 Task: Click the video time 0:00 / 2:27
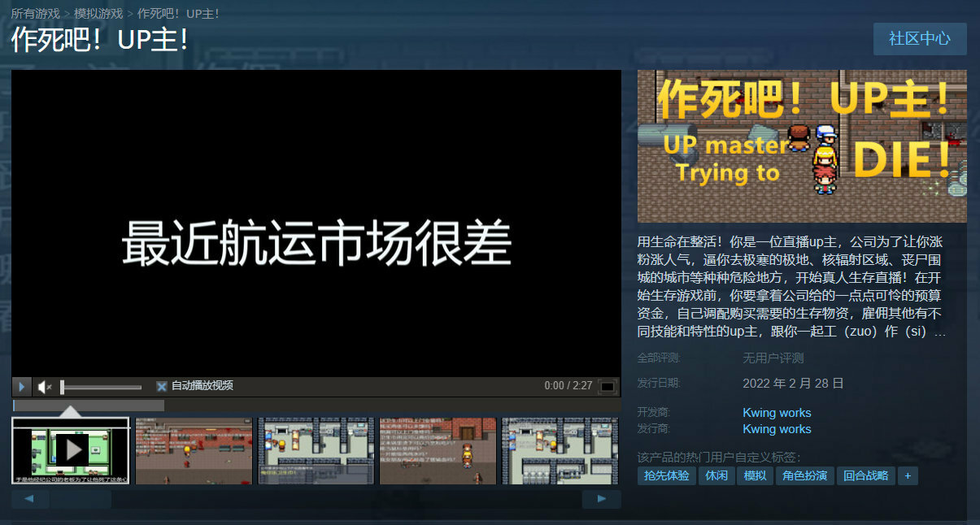(x=568, y=386)
